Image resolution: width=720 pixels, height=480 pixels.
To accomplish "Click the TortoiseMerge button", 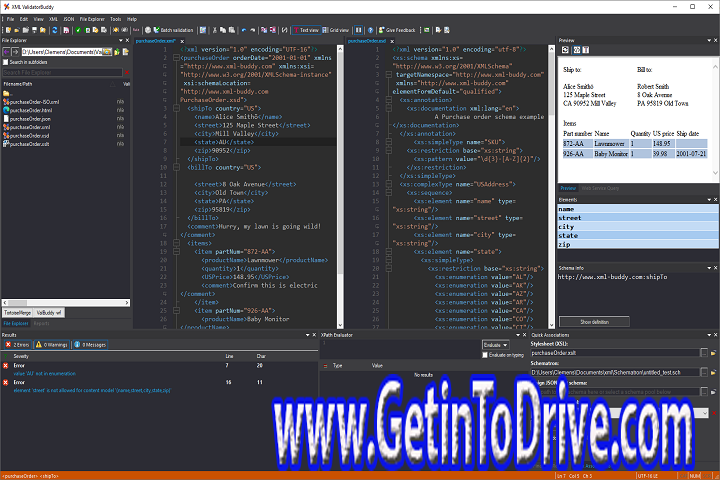I will (17, 312).
